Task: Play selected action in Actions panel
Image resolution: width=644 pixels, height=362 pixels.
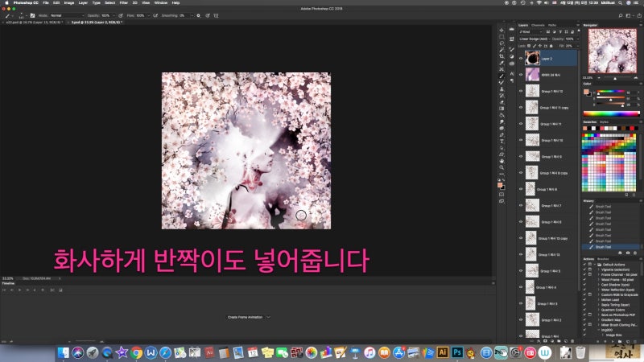Action: (x=613, y=341)
